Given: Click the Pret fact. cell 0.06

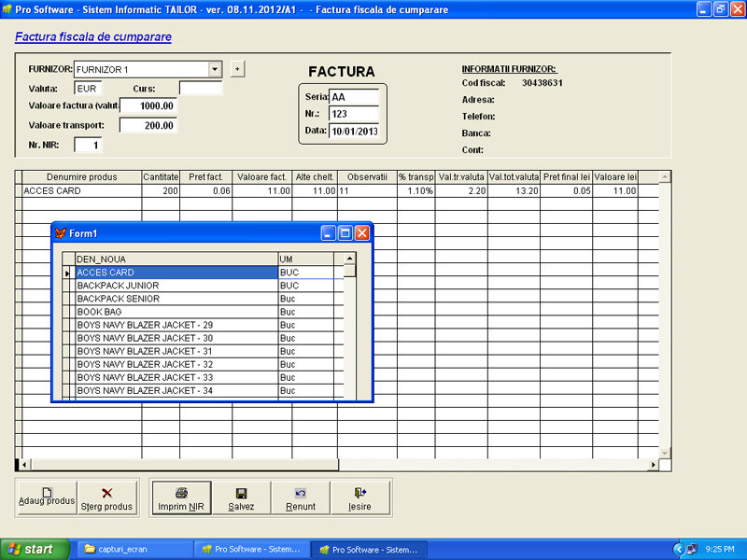Looking at the screenshot, I should (x=205, y=191).
